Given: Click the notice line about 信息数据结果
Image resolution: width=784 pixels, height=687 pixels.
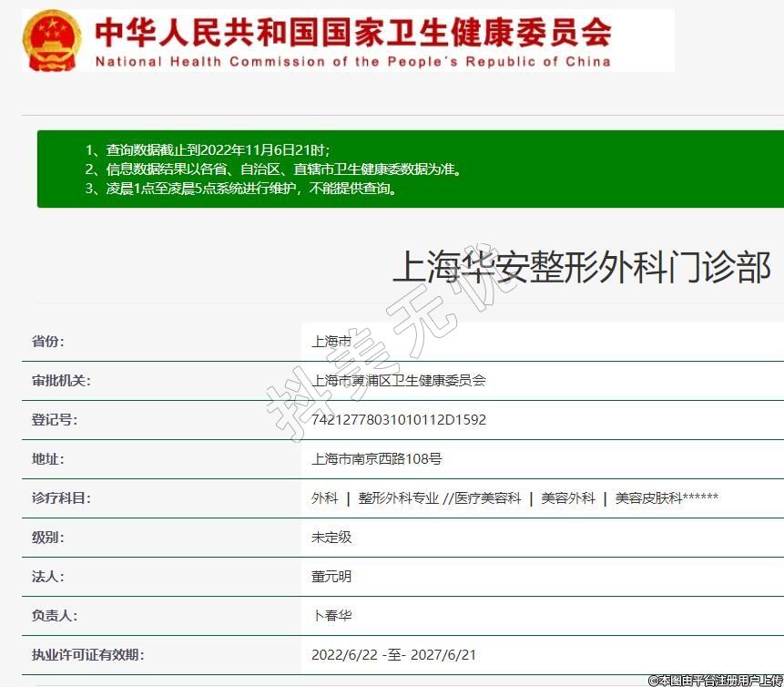Looking at the screenshot, I should click(273, 169).
